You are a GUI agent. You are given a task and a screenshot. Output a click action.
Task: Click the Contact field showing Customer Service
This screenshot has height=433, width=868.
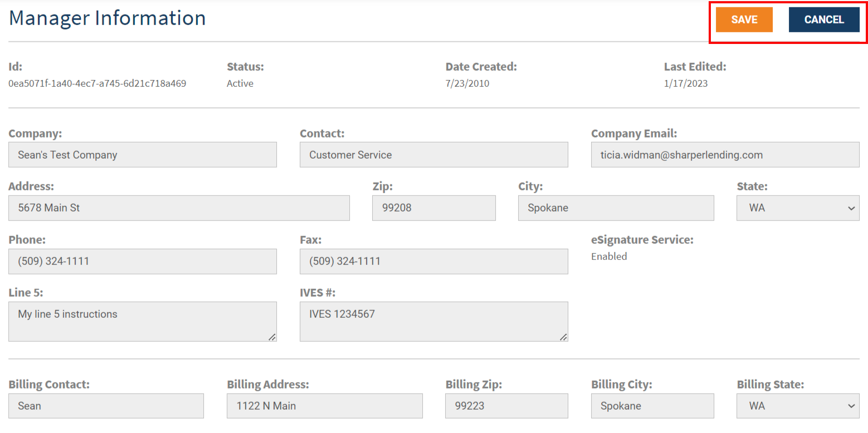[434, 155]
